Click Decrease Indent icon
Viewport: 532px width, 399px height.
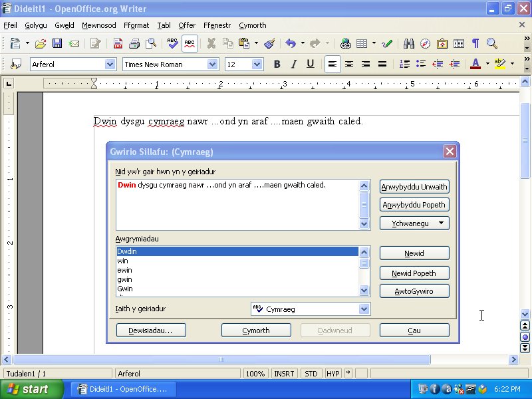[438, 64]
